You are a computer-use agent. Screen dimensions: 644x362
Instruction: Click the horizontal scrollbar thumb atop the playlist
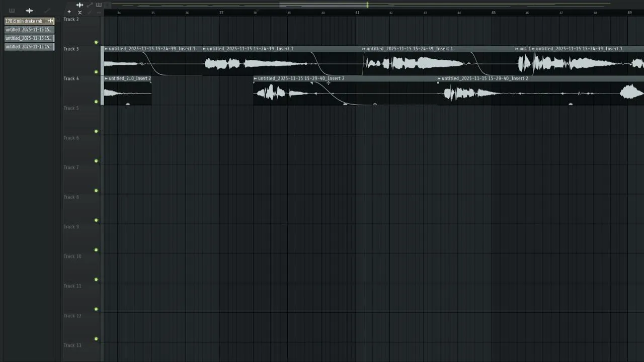(x=324, y=5)
